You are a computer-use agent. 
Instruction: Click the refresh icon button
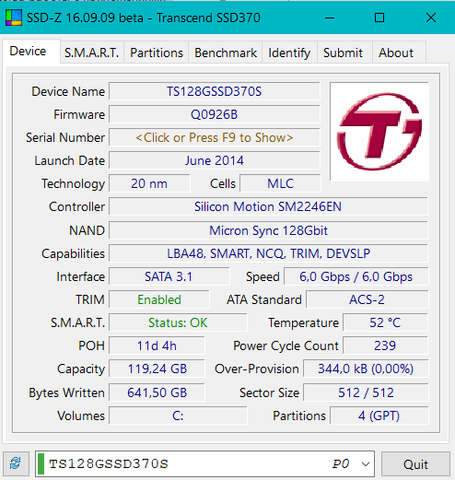pyautogui.click(x=15, y=463)
